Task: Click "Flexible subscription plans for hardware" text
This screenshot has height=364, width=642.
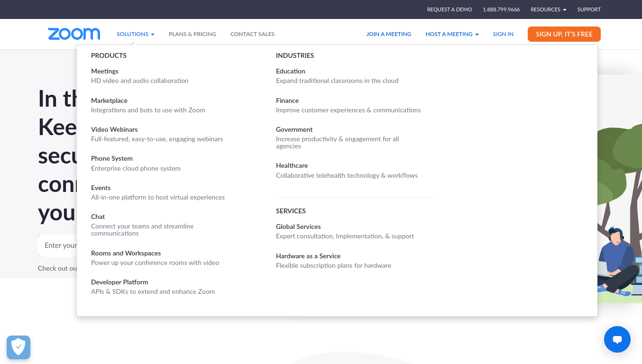Action: 334,265
